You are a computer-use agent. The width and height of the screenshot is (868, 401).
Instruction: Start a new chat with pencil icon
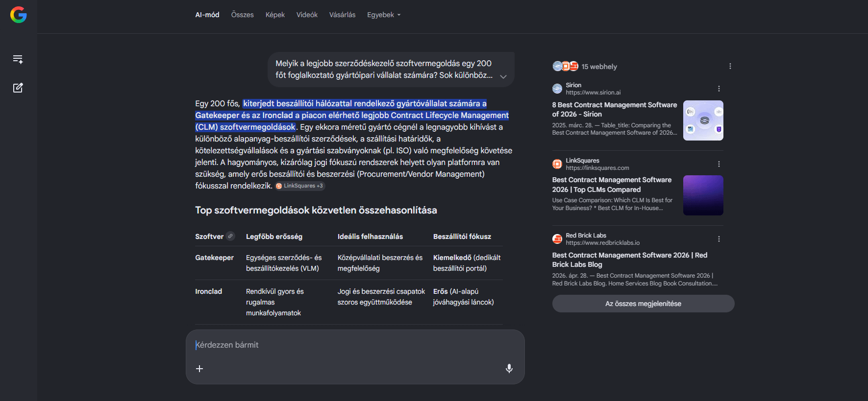click(x=18, y=88)
